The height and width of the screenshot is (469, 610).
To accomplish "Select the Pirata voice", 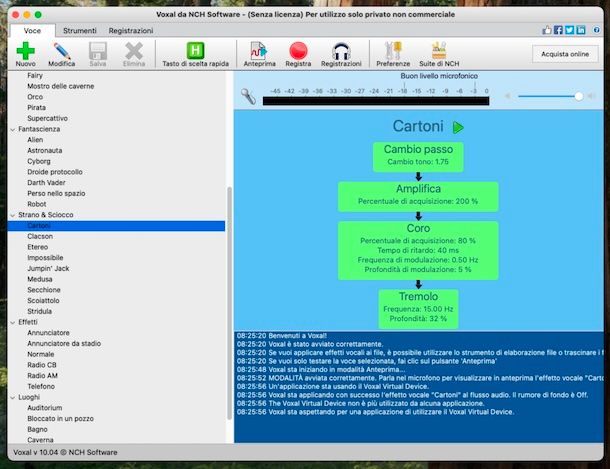I will tap(37, 107).
